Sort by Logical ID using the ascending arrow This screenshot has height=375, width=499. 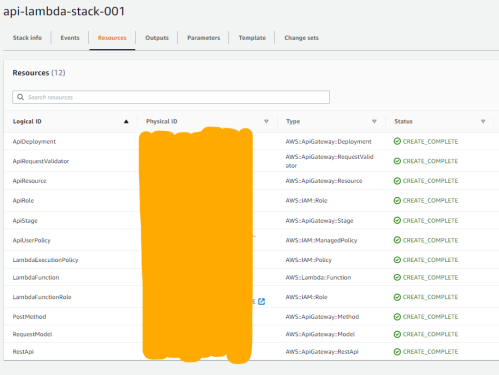pos(126,122)
